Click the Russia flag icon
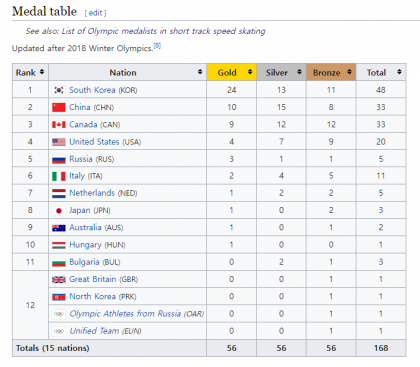 tap(59, 159)
